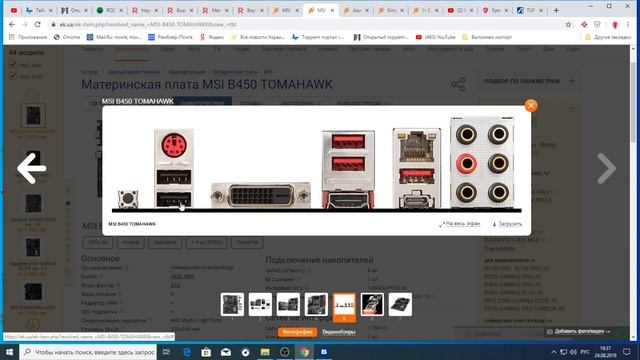
Task: Close the active MSI tab
Action: pos(332,10)
